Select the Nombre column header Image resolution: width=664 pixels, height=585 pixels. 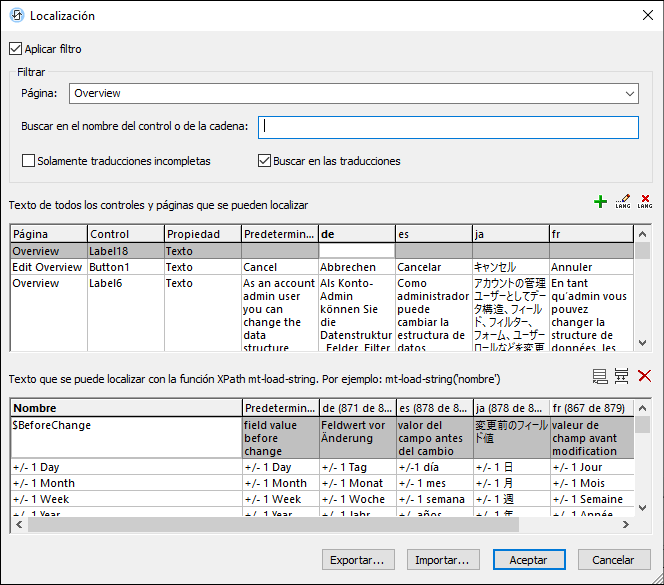pos(126,408)
